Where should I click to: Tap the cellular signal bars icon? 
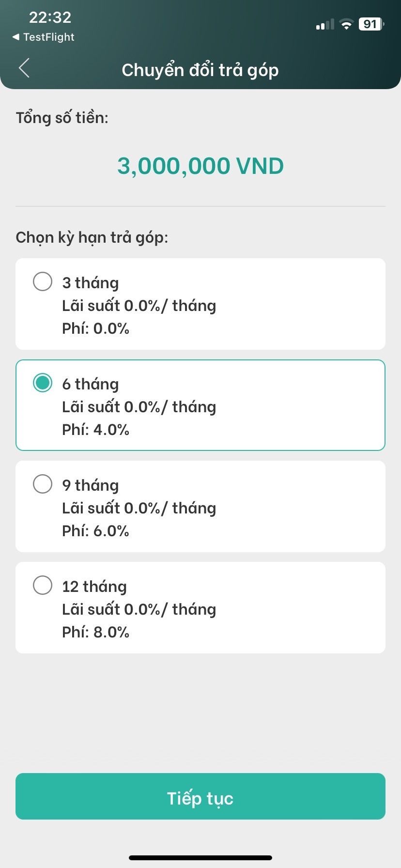[x=325, y=24]
